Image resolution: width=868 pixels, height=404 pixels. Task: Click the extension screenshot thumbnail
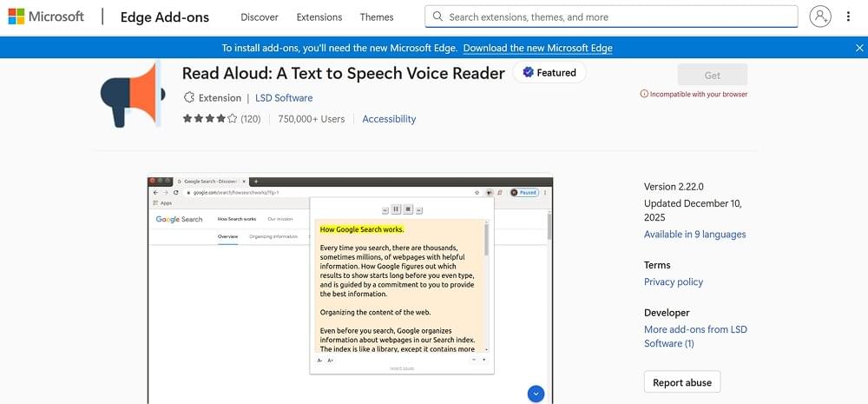pos(351,290)
